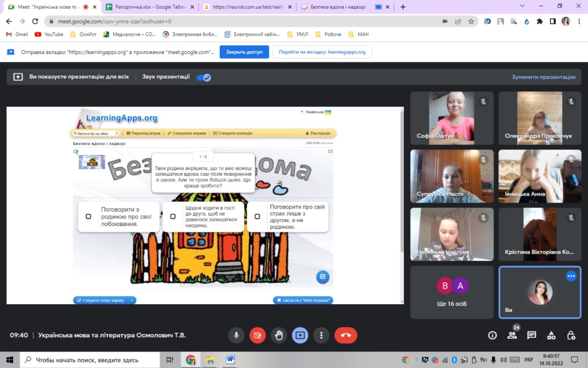588x368 pixels.
Task: Expand dropdown arrow beside 'створити схожу вправу'
Action: (132, 300)
